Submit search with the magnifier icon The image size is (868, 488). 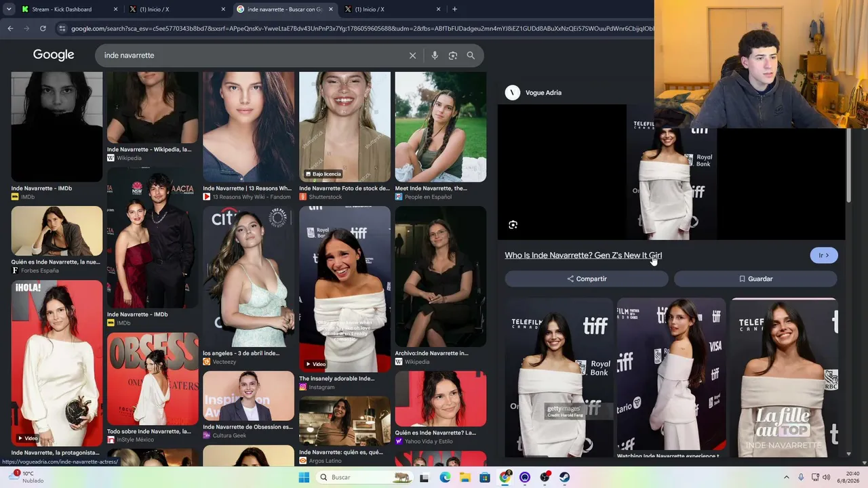(471, 56)
